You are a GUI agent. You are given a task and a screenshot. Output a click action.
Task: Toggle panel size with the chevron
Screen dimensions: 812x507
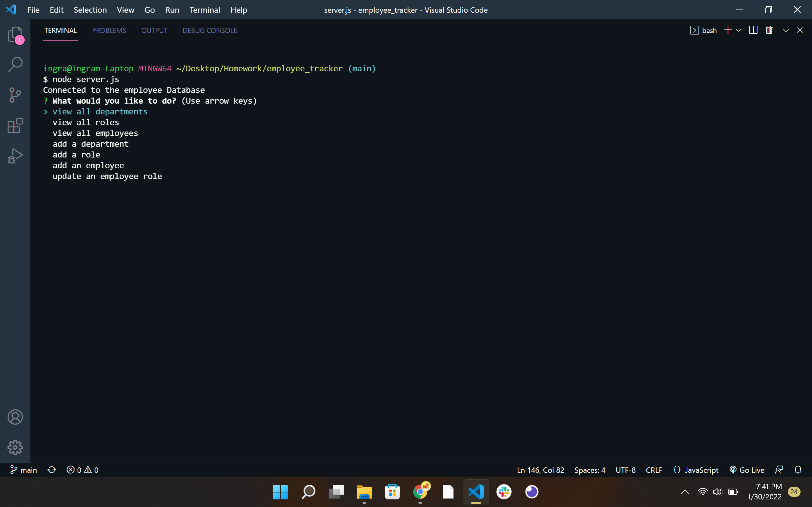coord(785,30)
